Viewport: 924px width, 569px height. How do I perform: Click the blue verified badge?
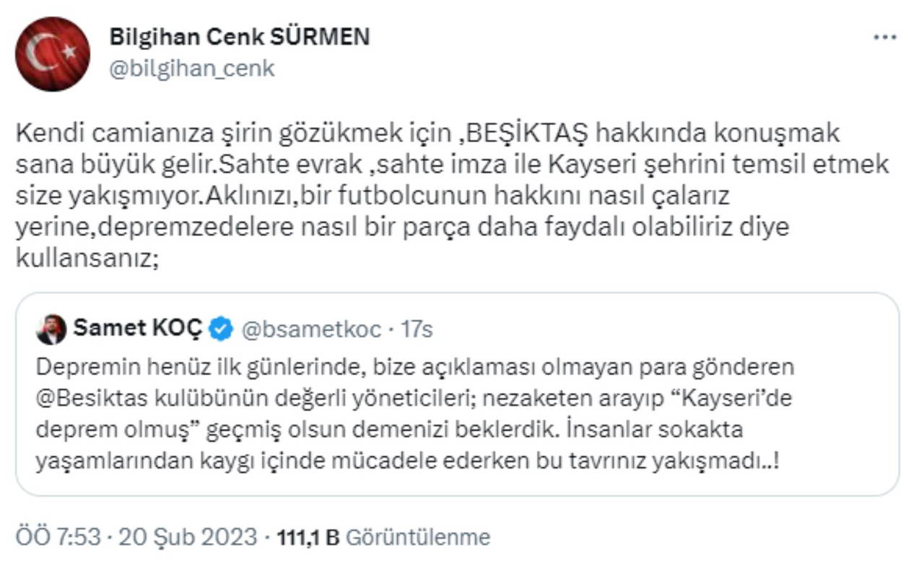(221, 330)
